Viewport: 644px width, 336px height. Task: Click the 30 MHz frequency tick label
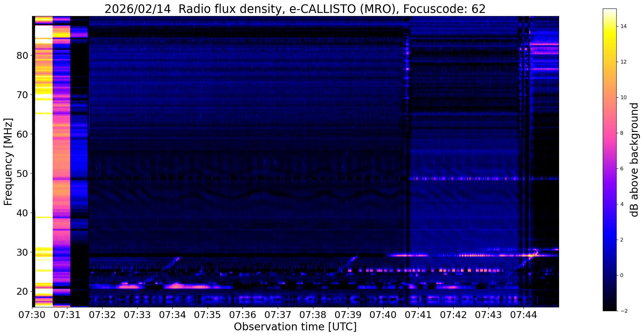pyautogui.click(x=22, y=252)
